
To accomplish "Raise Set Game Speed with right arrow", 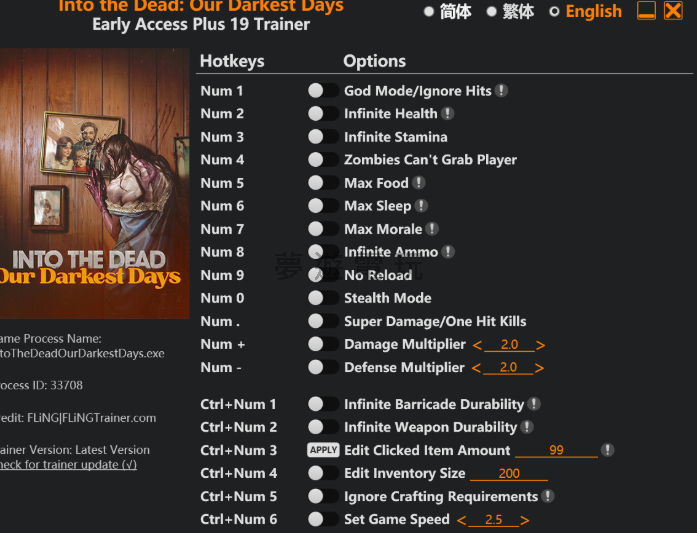I will 525,520.
